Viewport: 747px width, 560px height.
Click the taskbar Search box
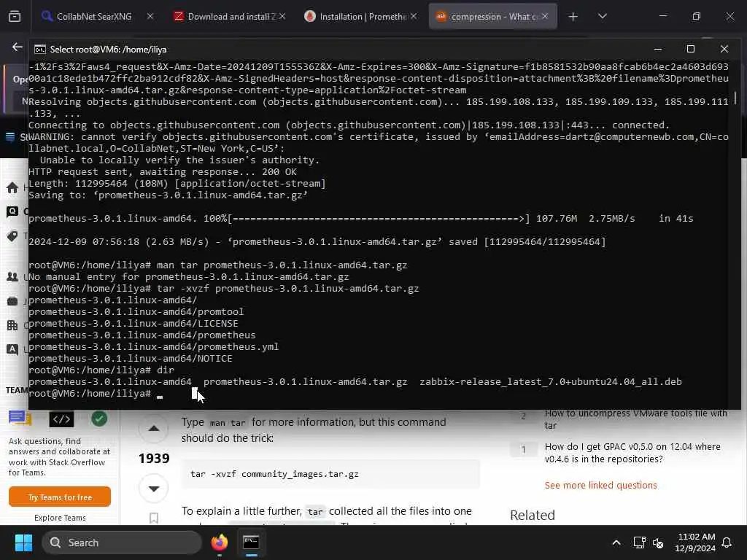(x=122, y=542)
